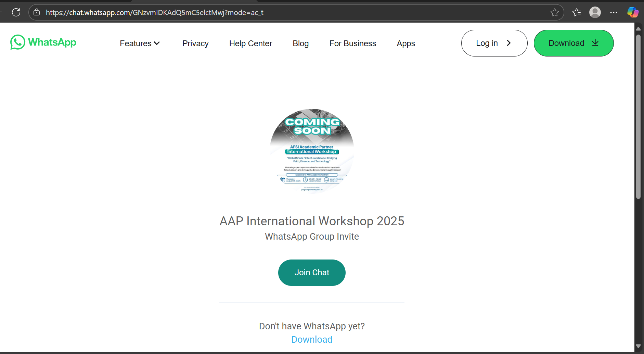Open the favorites list icon
This screenshot has height=354, width=644.
577,13
